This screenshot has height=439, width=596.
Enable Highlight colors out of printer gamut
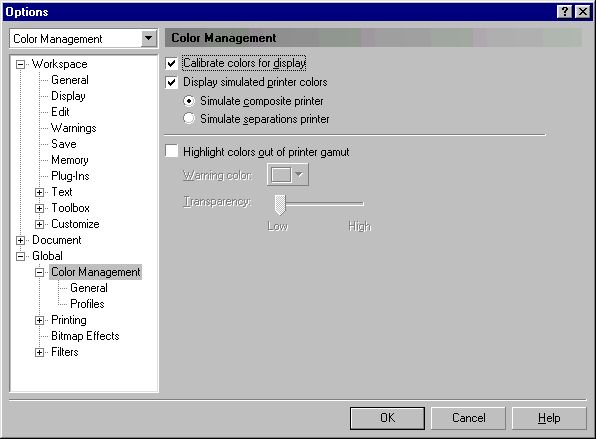pos(171,151)
